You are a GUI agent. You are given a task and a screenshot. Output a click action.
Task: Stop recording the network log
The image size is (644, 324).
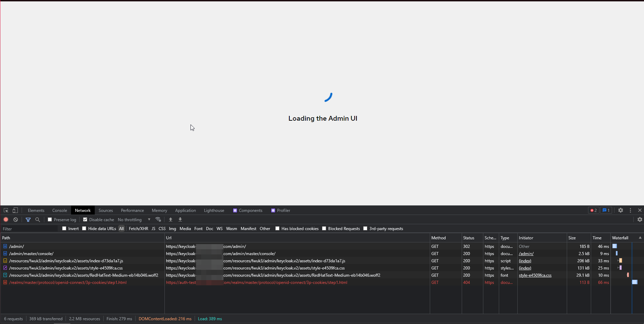(x=6, y=219)
